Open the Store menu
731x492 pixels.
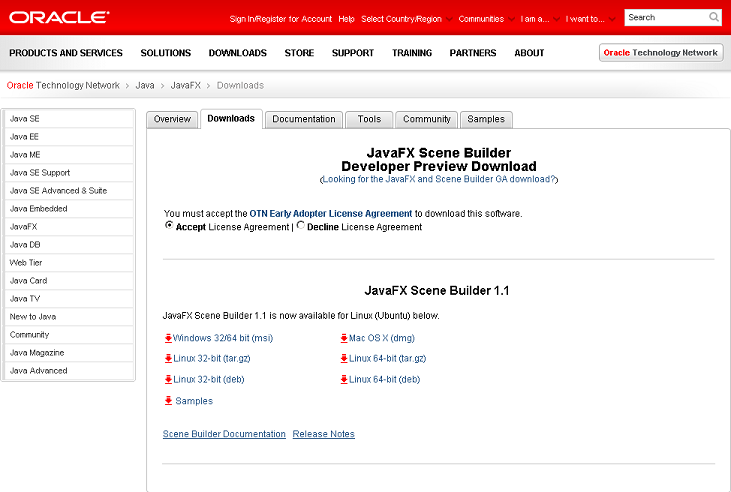(x=299, y=53)
